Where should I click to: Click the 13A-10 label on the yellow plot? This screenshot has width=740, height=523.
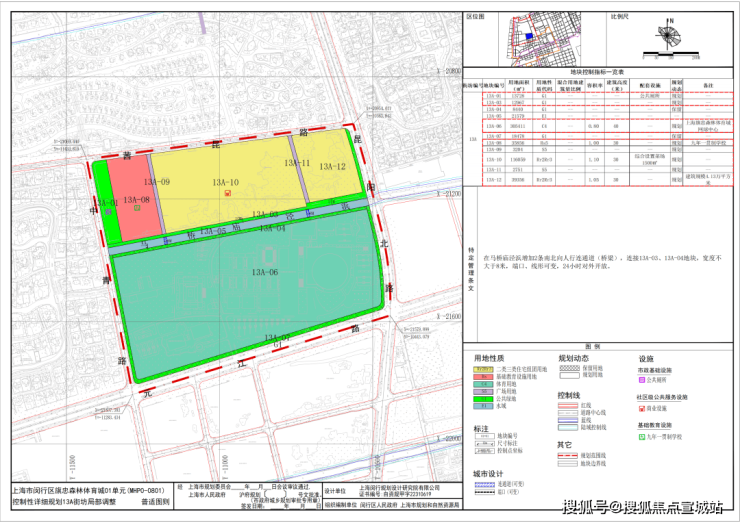click(225, 182)
